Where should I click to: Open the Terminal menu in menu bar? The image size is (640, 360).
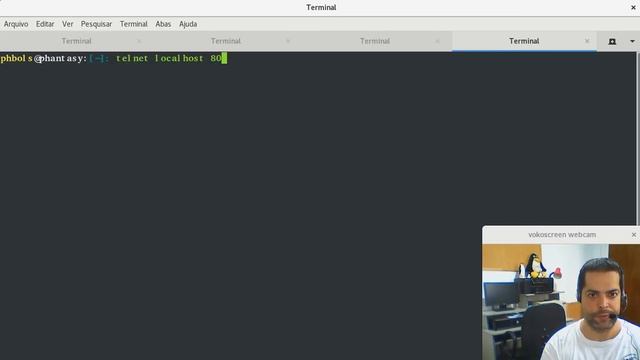(133, 24)
